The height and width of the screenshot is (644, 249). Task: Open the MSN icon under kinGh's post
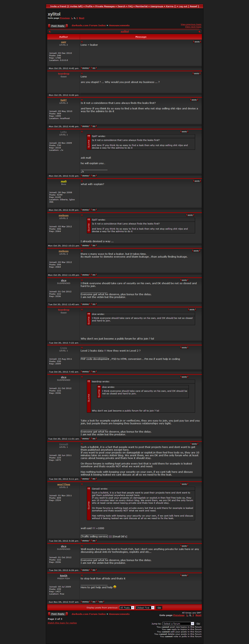tap(101, 602)
